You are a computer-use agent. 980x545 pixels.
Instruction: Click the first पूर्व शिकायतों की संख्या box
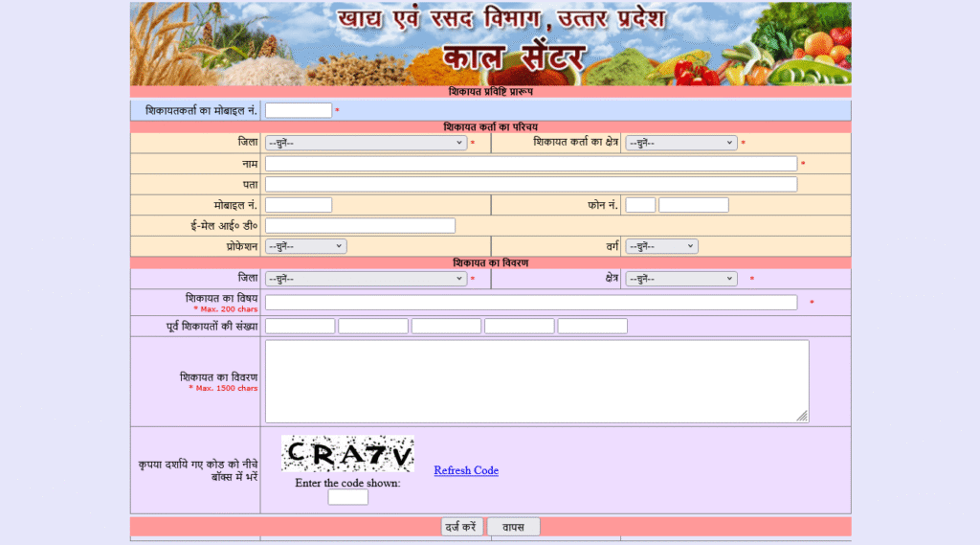(x=301, y=327)
